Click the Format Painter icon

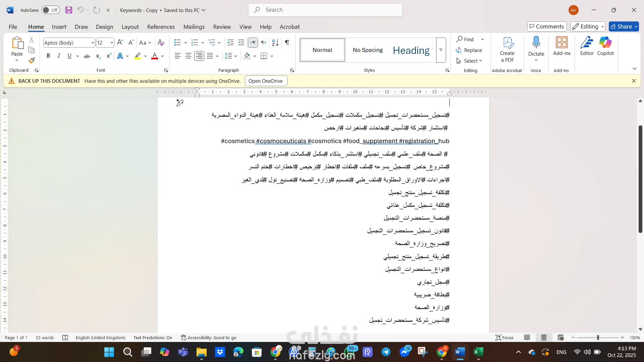pos(32,61)
